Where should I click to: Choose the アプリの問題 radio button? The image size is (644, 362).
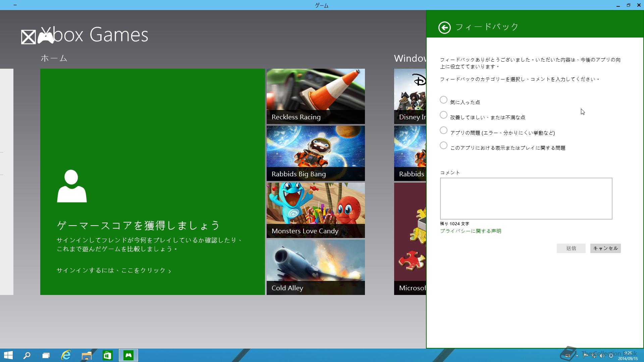click(443, 130)
